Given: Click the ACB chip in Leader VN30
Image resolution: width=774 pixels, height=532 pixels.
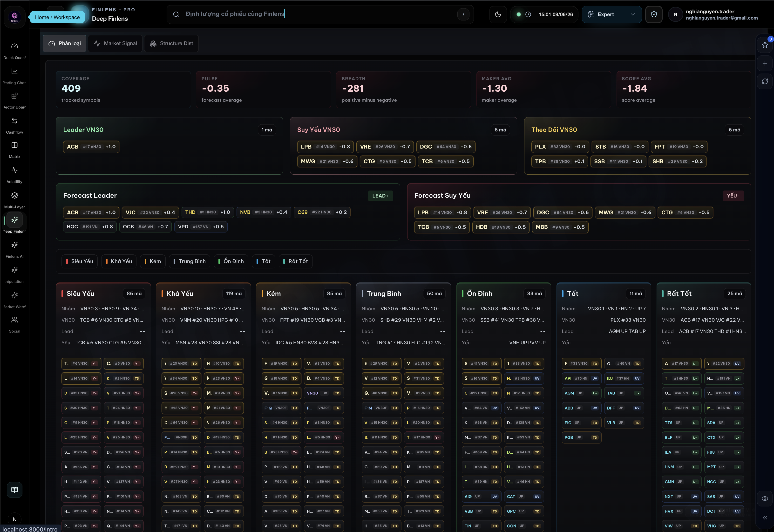Looking at the screenshot, I should 91,147.
